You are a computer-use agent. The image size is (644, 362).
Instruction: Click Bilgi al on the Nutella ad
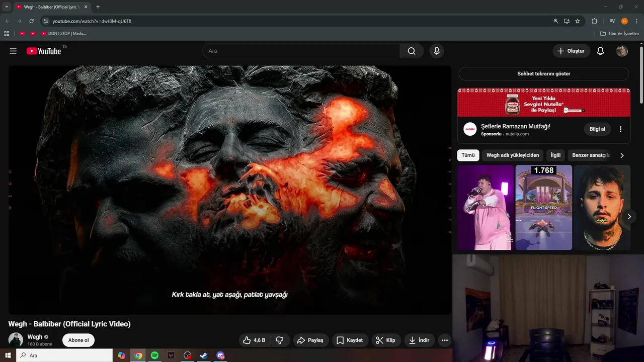point(597,129)
